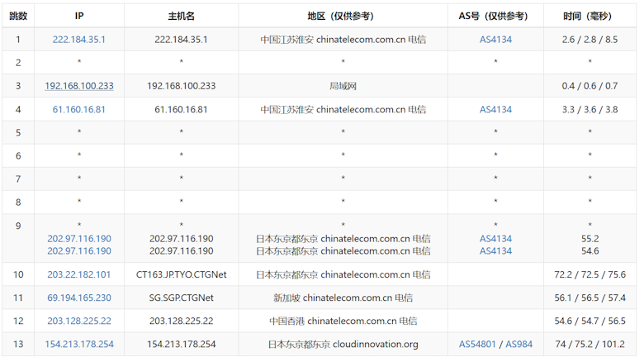The image size is (644, 362).
Task: Click the time value 2.6 / 2.8 / 8.5
Action: 590,40
